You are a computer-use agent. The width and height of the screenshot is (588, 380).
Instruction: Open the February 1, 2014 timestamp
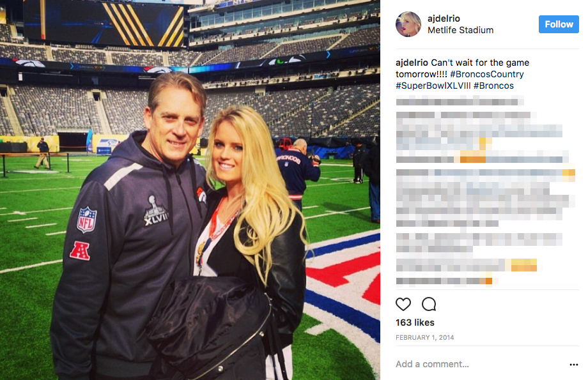(424, 338)
